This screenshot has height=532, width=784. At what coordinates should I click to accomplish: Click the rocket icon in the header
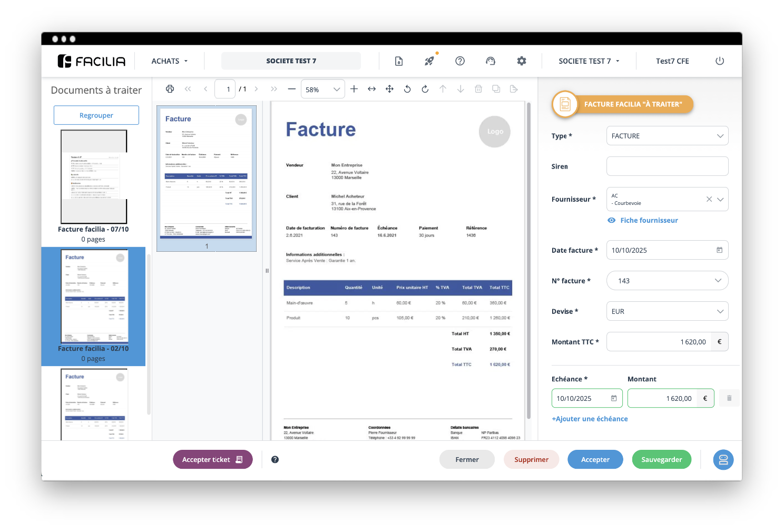coord(429,61)
